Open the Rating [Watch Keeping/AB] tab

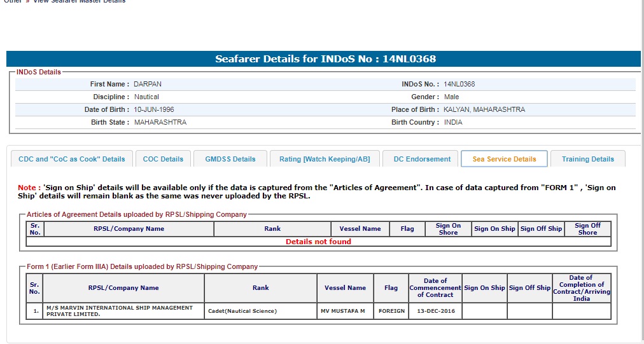pyautogui.click(x=325, y=159)
